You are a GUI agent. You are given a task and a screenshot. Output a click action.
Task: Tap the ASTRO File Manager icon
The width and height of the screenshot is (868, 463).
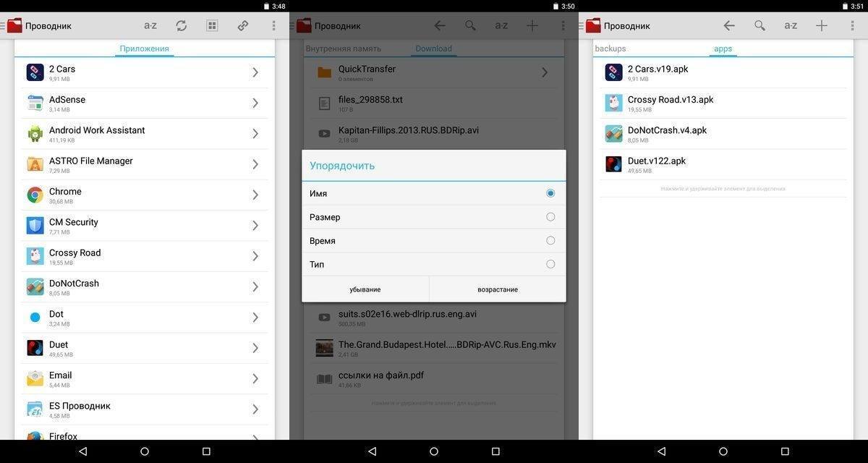[x=35, y=164]
